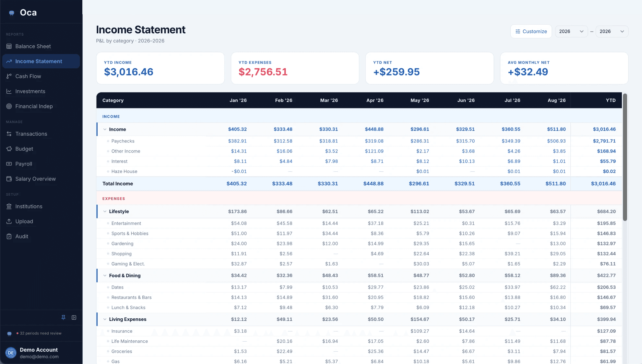Image resolution: width=642 pixels, height=364 pixels.
Task: Click Total Income YTD value $3,016.46
Action: click(603, 184)
